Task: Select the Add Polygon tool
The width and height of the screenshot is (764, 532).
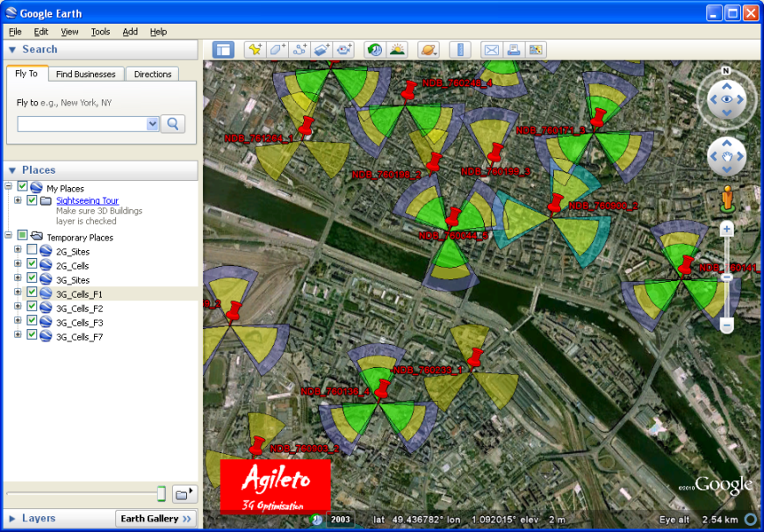Action: tap(277, 50)
